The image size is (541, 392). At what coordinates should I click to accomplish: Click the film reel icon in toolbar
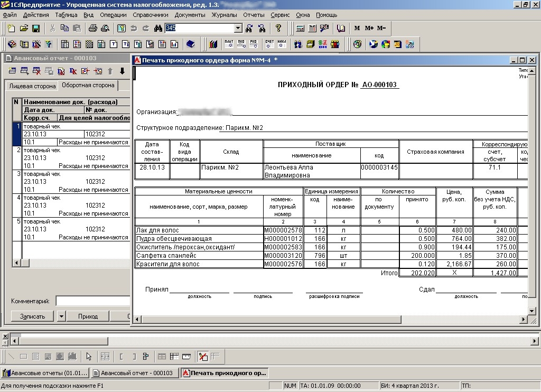[358, 44]
